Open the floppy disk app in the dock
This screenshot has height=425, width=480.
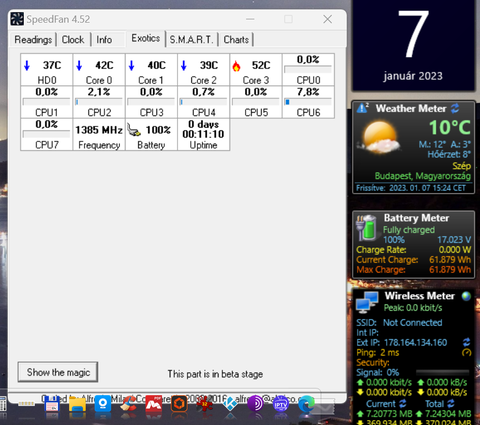coord(52,405)
